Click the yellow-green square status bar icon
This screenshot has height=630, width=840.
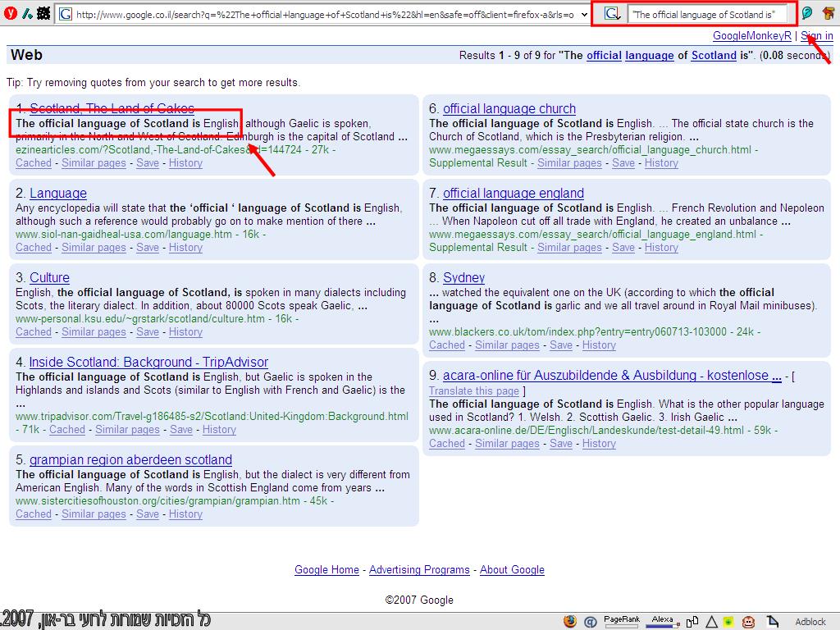728,622
